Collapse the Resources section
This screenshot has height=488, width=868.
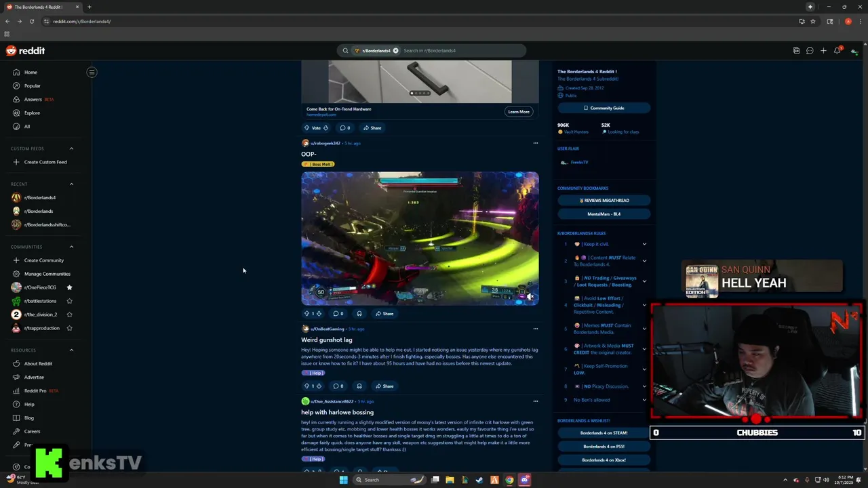[x=71, y=350]
